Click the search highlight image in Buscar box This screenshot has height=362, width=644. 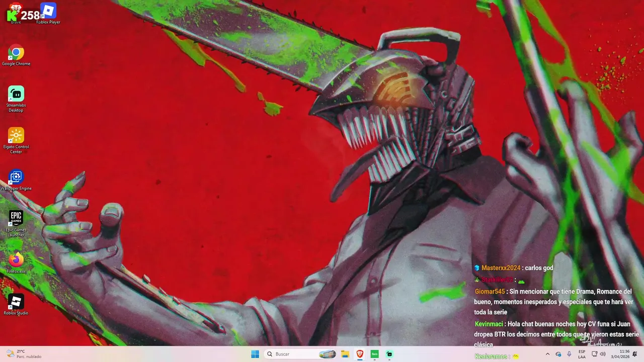point(328,354)
